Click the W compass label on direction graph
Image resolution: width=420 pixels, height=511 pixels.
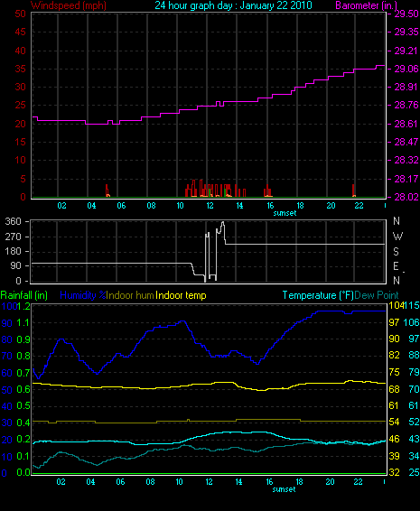tap(397, 236)
